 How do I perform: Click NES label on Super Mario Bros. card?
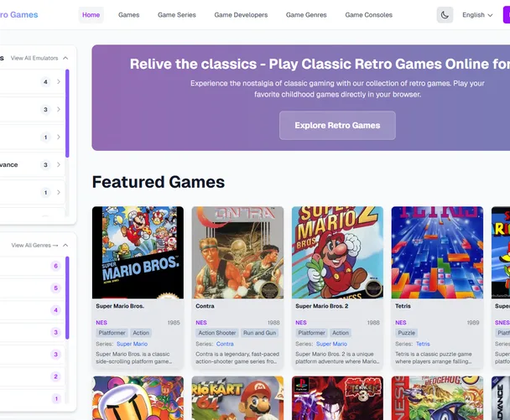(101, 323)
